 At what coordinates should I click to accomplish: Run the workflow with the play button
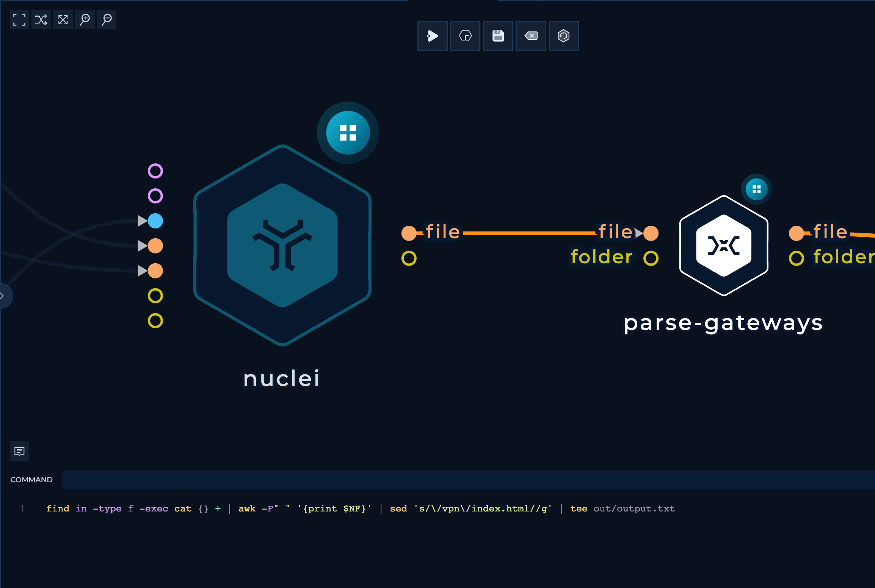(433, 36)
